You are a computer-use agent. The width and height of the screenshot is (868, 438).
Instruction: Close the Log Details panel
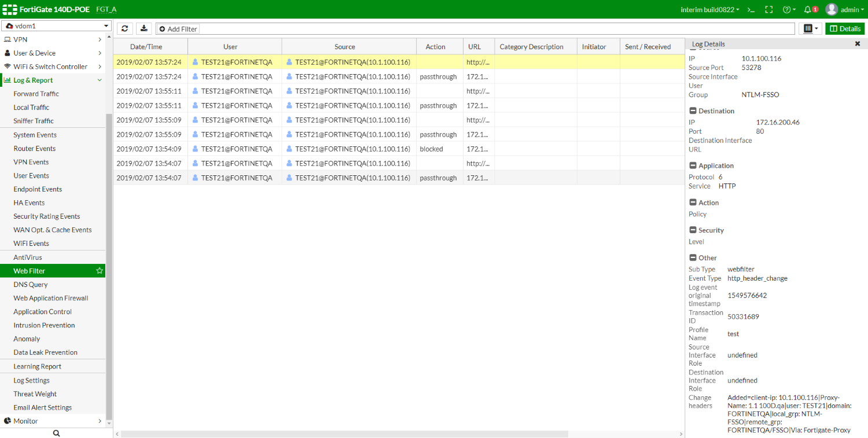[858, 44]
